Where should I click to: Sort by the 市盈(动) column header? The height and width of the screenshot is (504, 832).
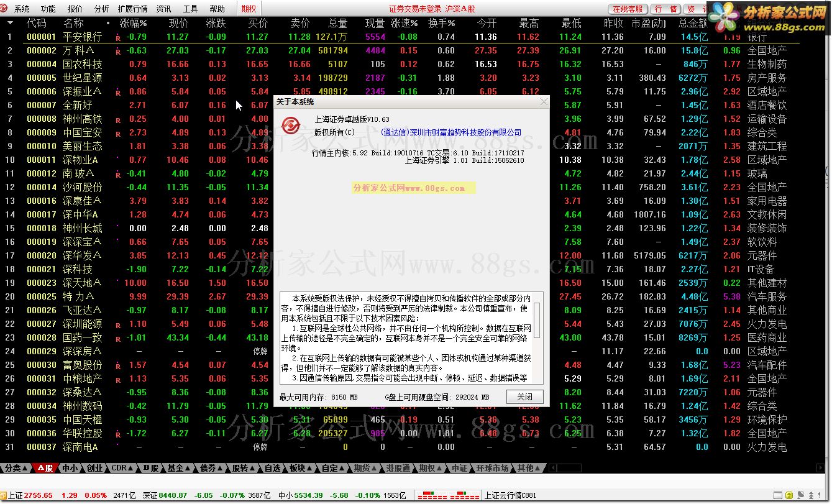pyautogui.click(x=649, y=23)
